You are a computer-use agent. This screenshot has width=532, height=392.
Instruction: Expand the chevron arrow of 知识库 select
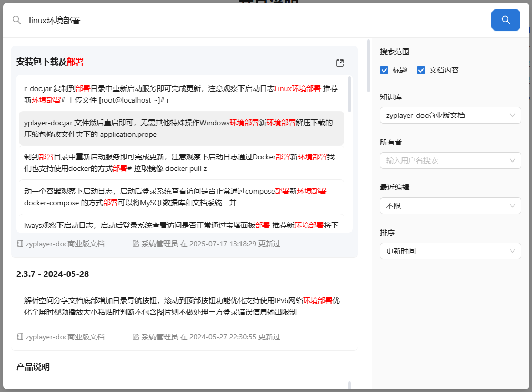pos(513,115)
